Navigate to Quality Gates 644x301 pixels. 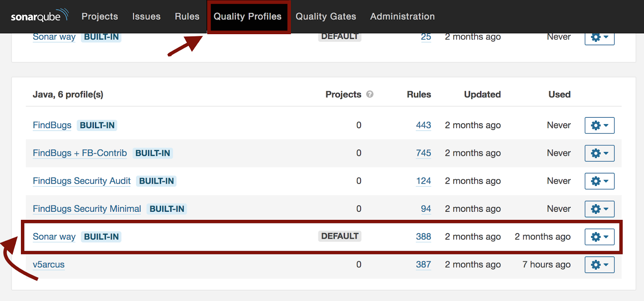click(326, 16)
